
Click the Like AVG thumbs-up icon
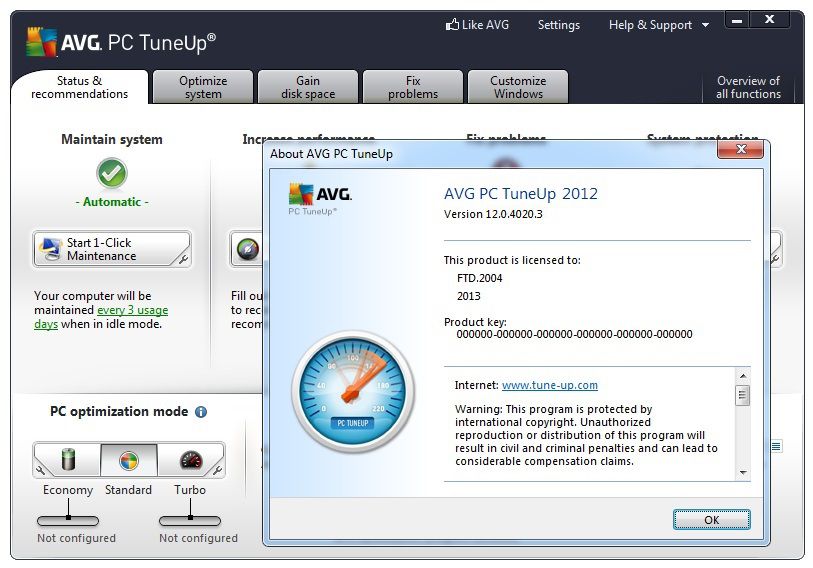pyautogui.click(x=452, y=24)
